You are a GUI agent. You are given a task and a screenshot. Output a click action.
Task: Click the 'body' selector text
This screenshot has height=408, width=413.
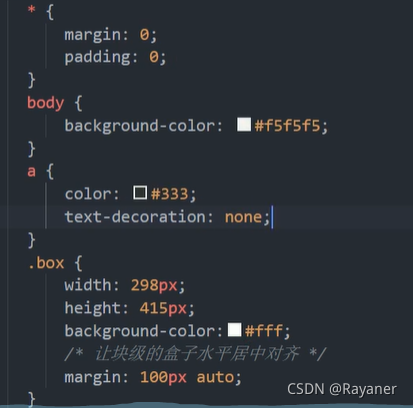(45, 103)
